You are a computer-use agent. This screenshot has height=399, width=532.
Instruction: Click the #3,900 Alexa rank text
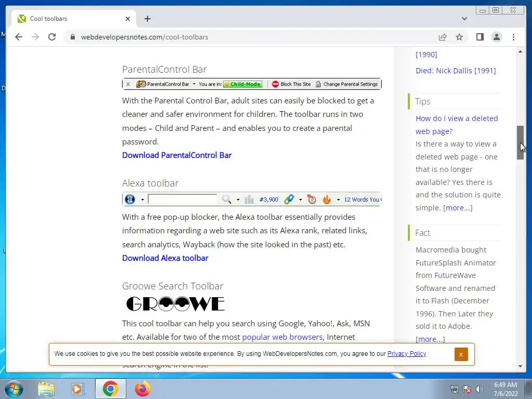269,199
